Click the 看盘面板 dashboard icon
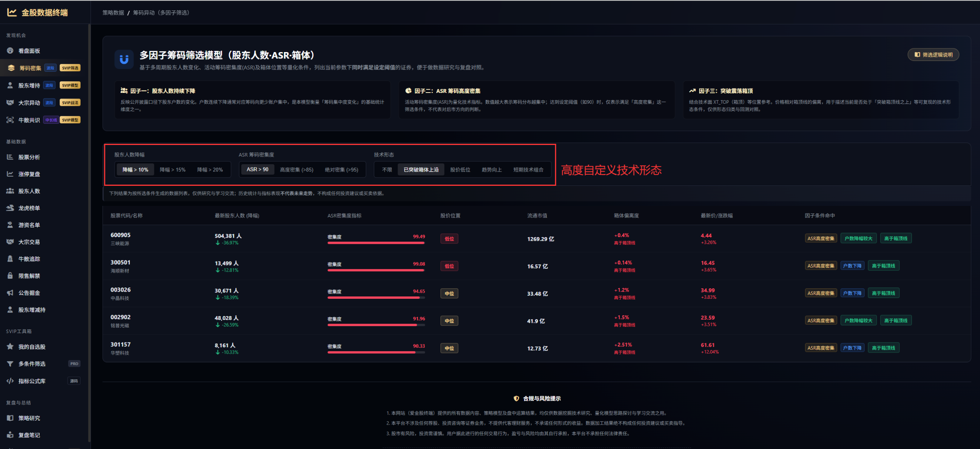980x449 pixels. (x=10, y=50)
